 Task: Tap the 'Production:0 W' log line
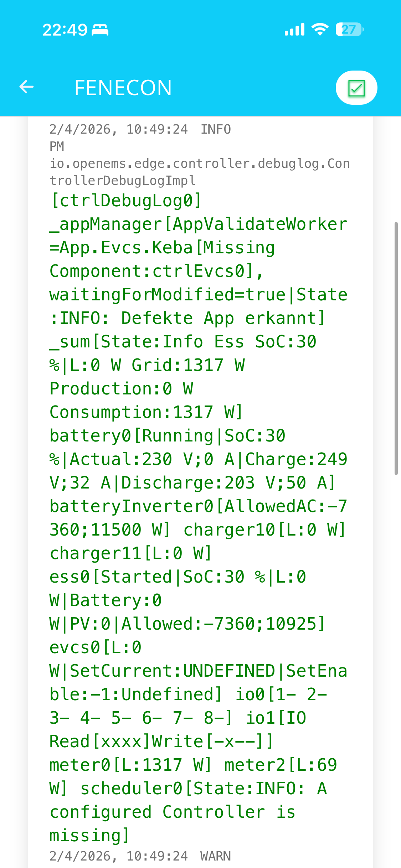[121, 388]
